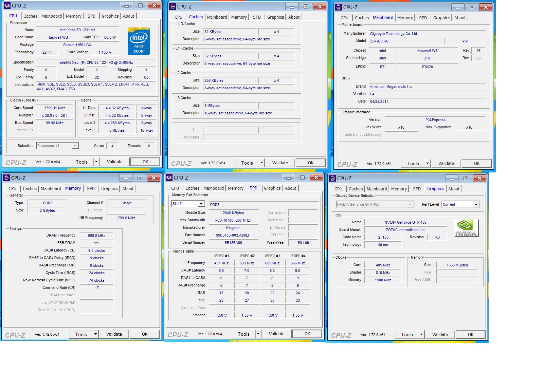Click OK in the Caches window
The image size is (544, 392).
tap(311, 163)
